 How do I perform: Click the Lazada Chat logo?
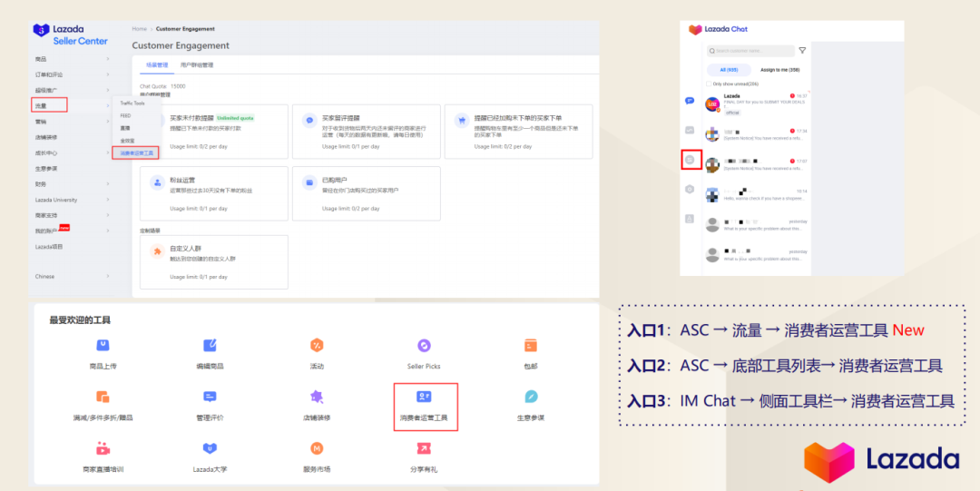(x=718, y=29)
